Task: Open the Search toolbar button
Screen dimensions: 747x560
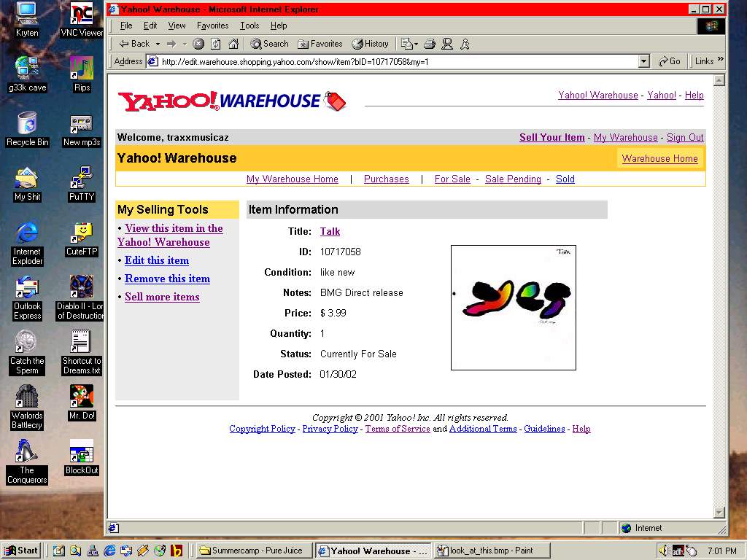Action: (x=270, y=44)
